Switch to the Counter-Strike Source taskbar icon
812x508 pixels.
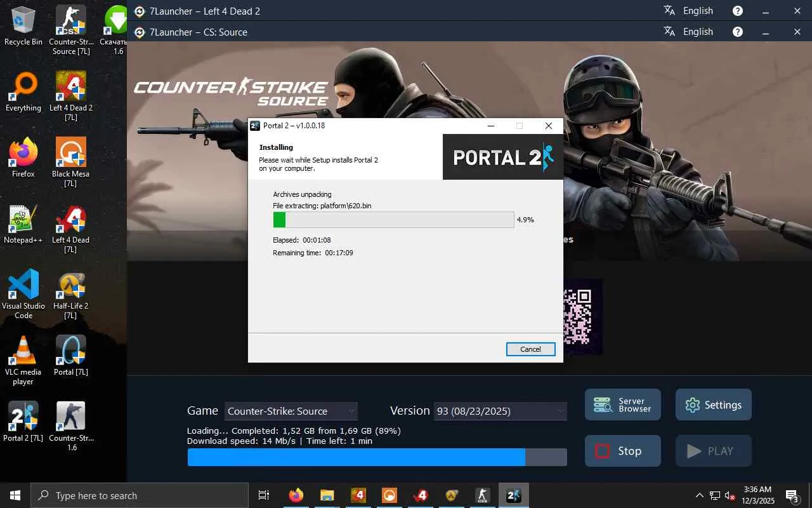(x=483, y=495)
